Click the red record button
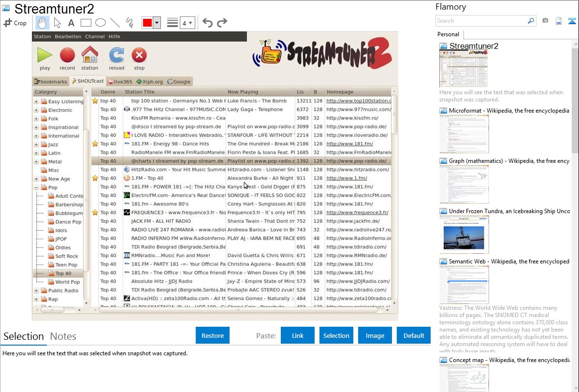The image size is (579, 392). pos(67,59)
